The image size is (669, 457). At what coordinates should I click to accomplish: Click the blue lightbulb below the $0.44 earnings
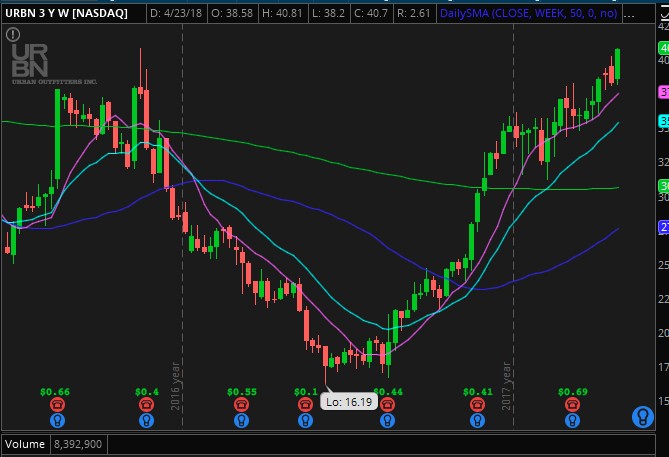(x=387, y=421)
